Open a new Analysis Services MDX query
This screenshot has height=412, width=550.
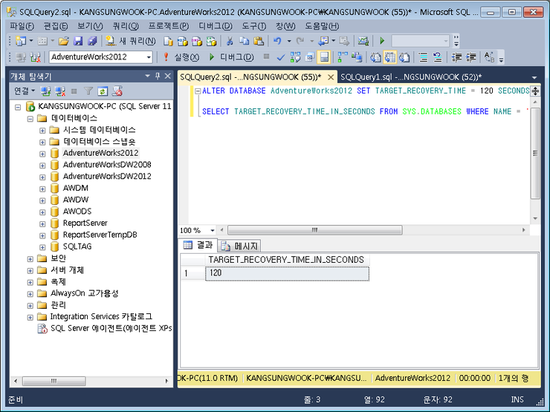pyautogui.click(x=182, y=41)
